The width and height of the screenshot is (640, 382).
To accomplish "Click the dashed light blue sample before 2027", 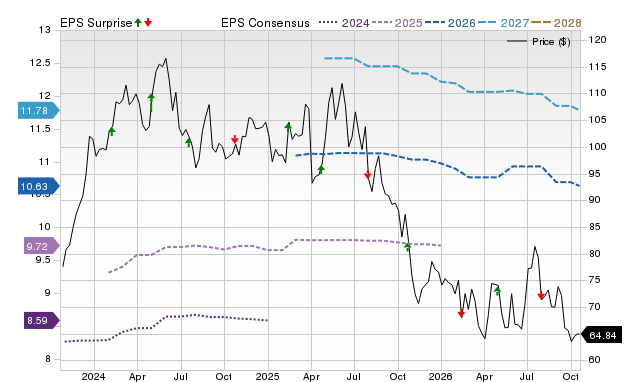I will click(x=488, y=23).
